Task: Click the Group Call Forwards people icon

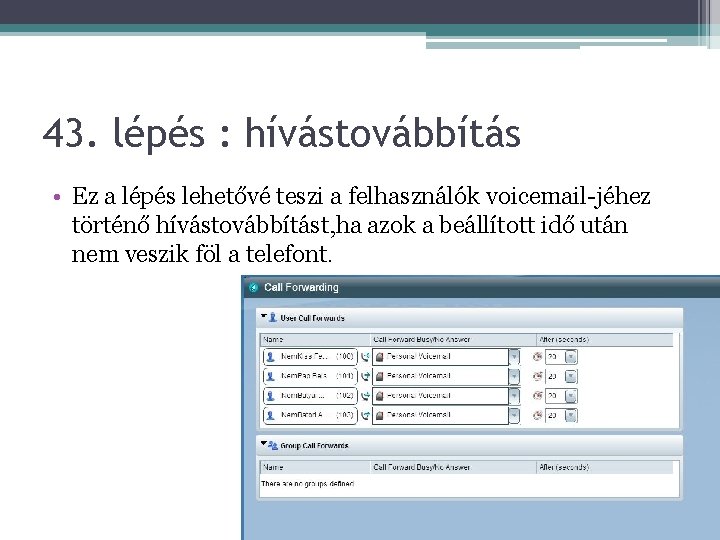Action: click(273, 445)
